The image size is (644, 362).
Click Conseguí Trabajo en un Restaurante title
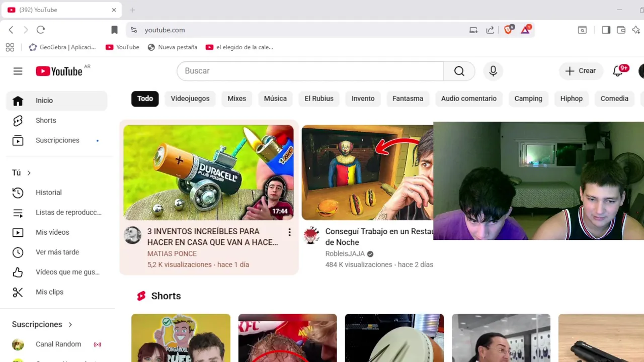click(379, 237)
